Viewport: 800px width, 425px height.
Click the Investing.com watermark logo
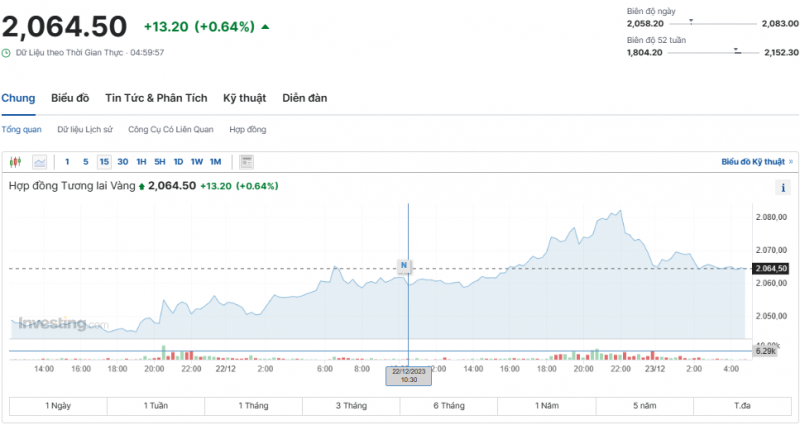(x=58, y=323)
